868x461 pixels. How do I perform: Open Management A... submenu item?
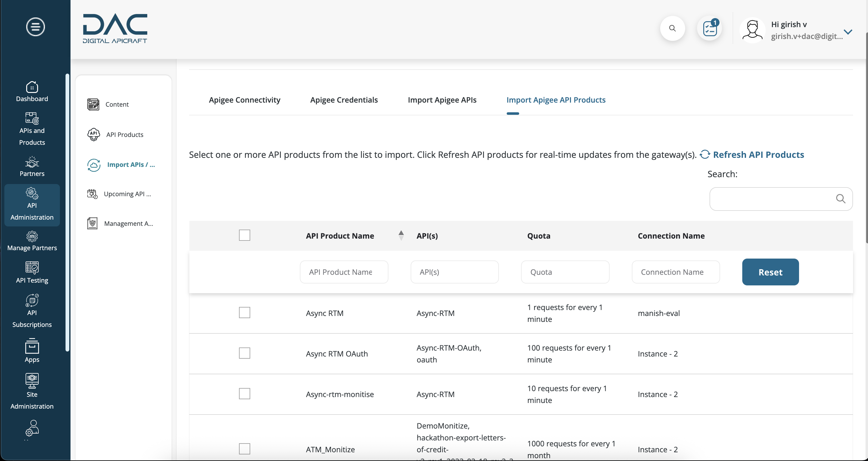[x=120, y=224]
